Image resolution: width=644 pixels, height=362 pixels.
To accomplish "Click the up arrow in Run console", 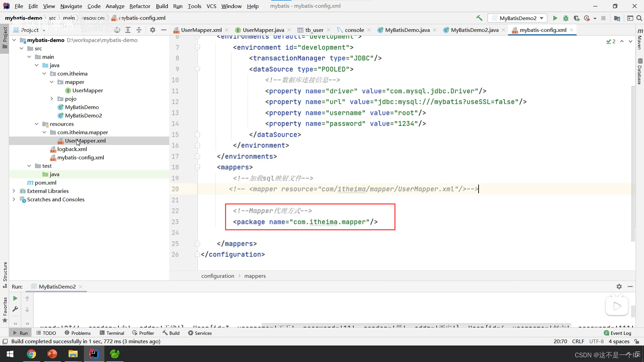I will coord(27,298).
